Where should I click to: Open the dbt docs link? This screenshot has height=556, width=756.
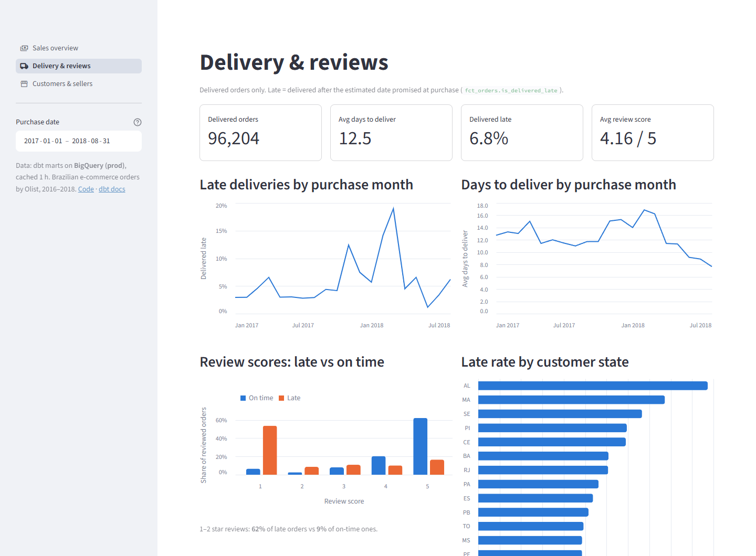pos(112,189)
